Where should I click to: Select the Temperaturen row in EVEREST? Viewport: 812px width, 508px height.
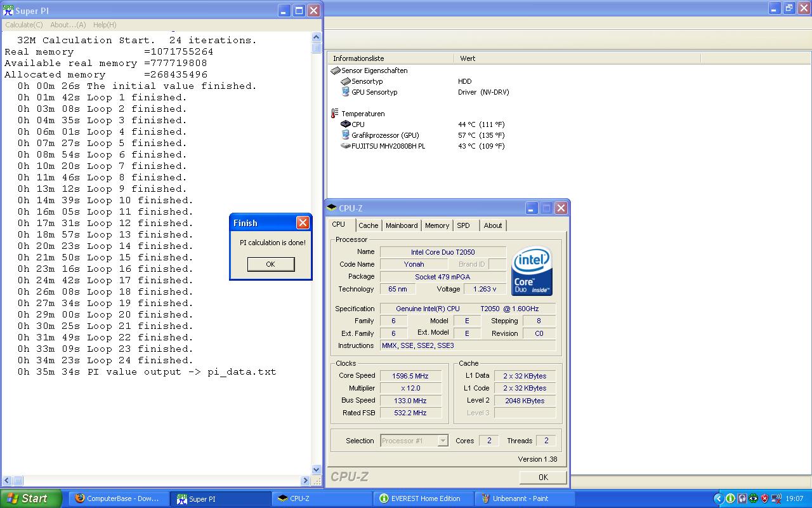coord(363,114)
